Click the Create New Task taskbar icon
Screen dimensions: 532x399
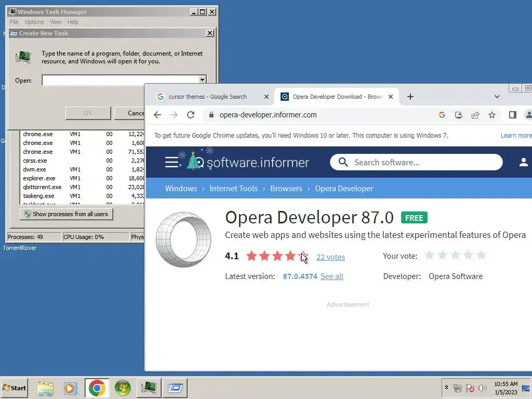pos(175,388)
